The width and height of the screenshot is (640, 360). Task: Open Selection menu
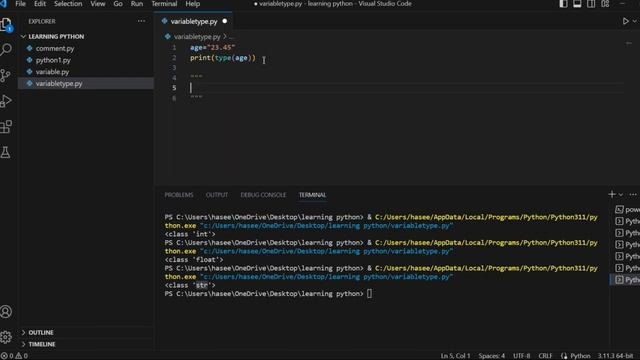coord(68,4)
